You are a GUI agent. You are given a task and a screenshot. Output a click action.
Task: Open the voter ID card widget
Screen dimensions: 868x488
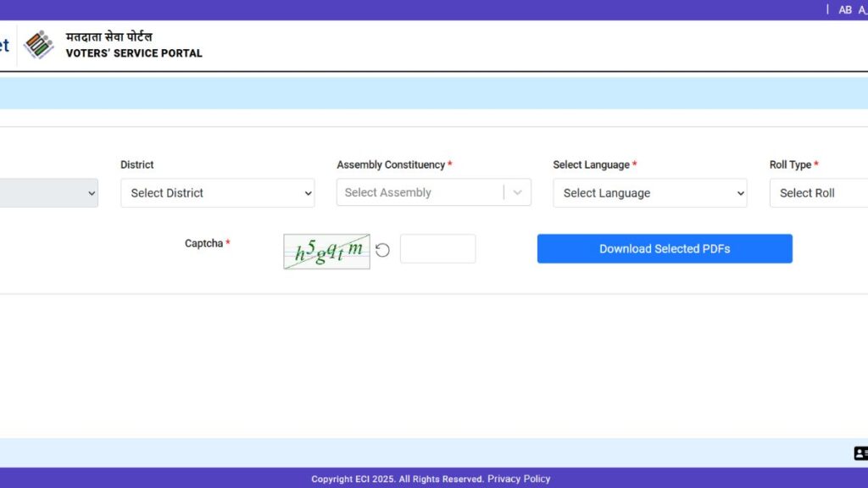coord(860,452)
